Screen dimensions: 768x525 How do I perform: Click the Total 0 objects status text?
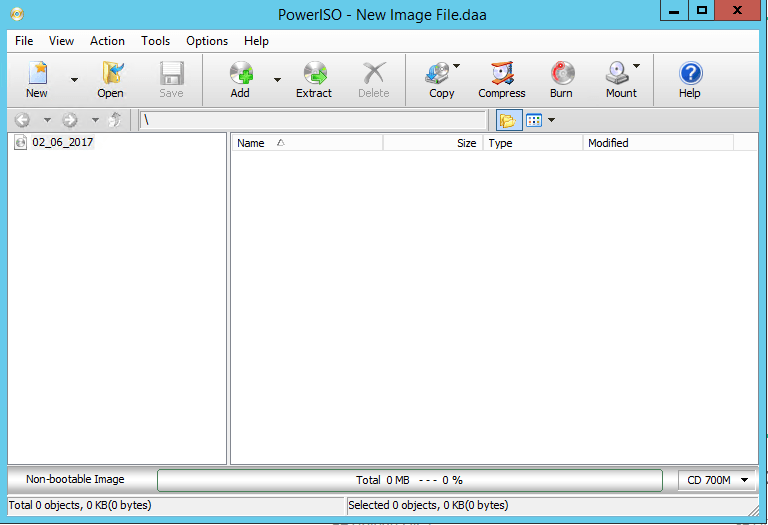coord(80,505)
